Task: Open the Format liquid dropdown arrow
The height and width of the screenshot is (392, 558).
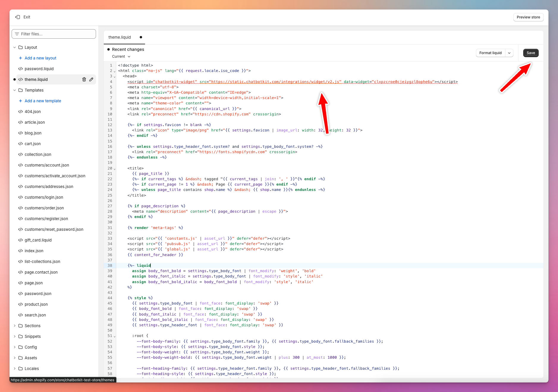Action: [x=509, y=53]
